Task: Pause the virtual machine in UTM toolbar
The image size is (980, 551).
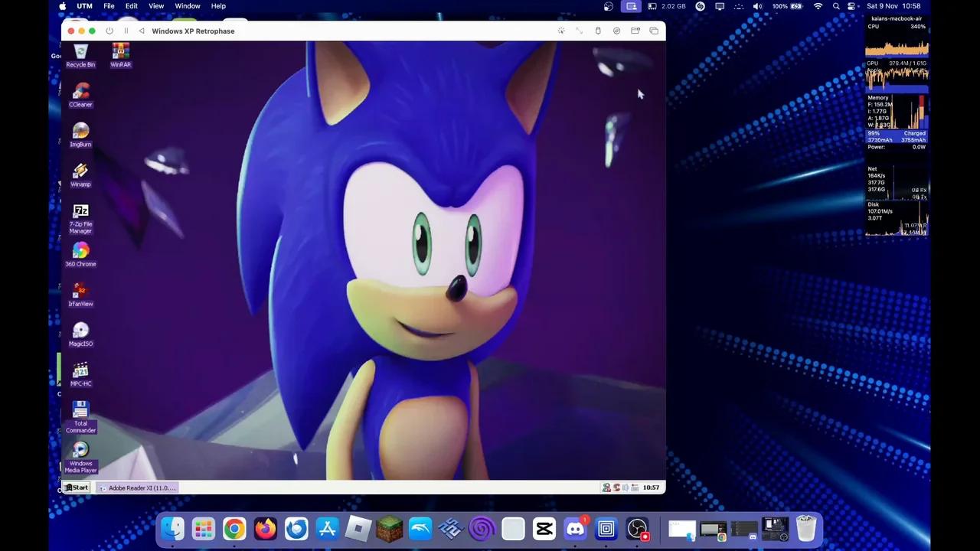Action: (126, 31)
